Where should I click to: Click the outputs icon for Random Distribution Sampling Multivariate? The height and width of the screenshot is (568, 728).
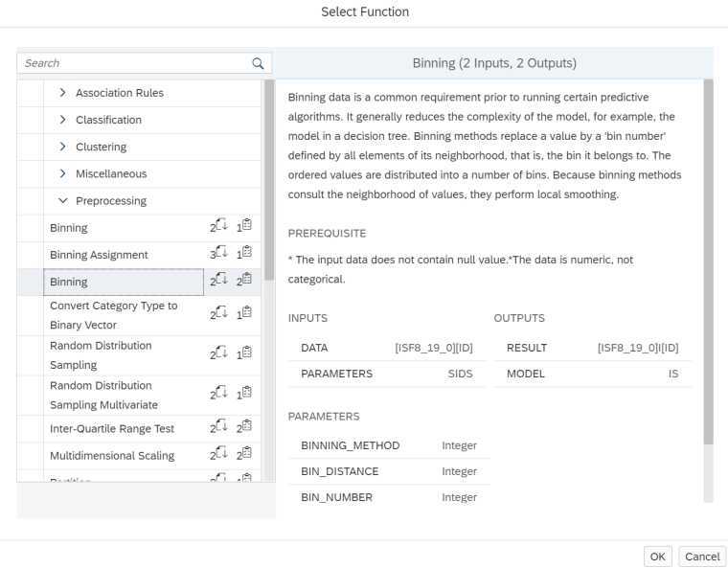pos(244,393)
